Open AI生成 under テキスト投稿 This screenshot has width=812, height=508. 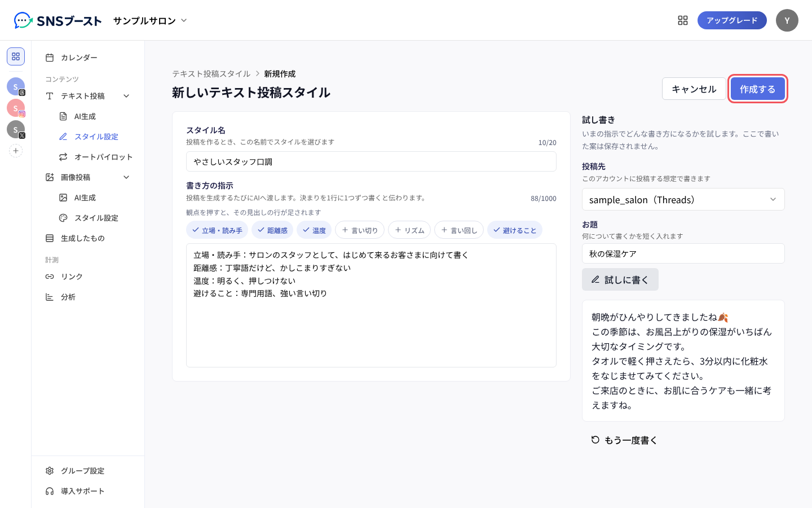point(95,116)
